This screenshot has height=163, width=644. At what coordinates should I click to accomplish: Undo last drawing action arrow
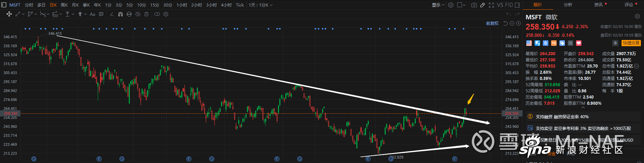coord(508,14)
